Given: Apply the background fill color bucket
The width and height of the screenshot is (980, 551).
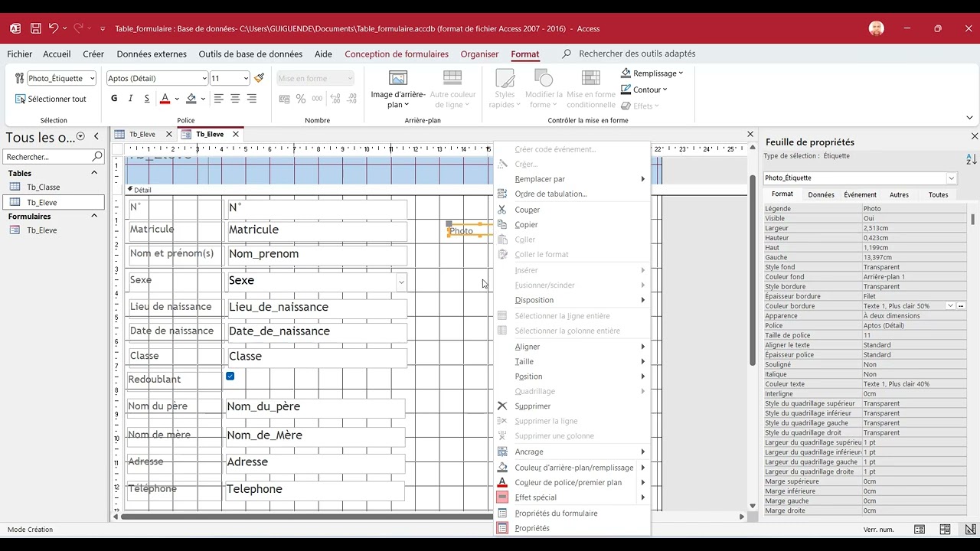Looking at the screenshot, I should tap(191, 99).
